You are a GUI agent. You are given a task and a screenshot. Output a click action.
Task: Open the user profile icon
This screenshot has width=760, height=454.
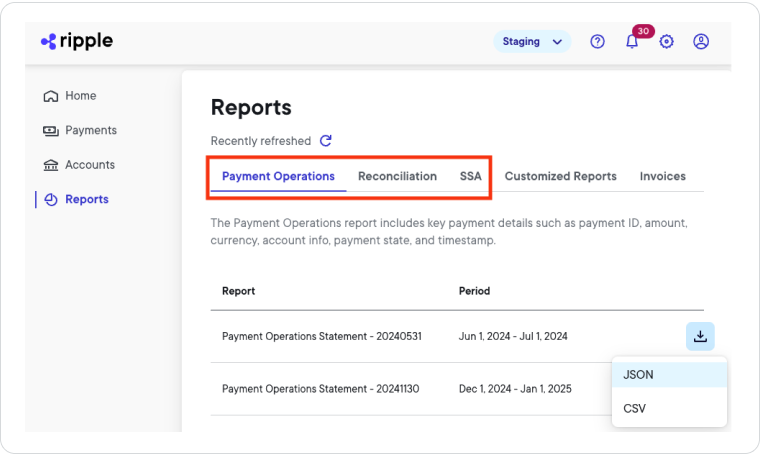tap(701, 42)
